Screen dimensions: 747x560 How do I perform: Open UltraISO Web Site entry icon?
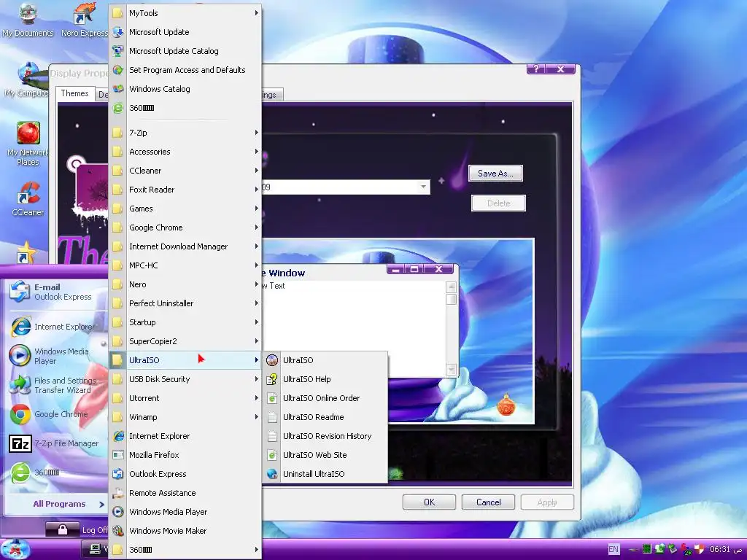tap(272, 455)
